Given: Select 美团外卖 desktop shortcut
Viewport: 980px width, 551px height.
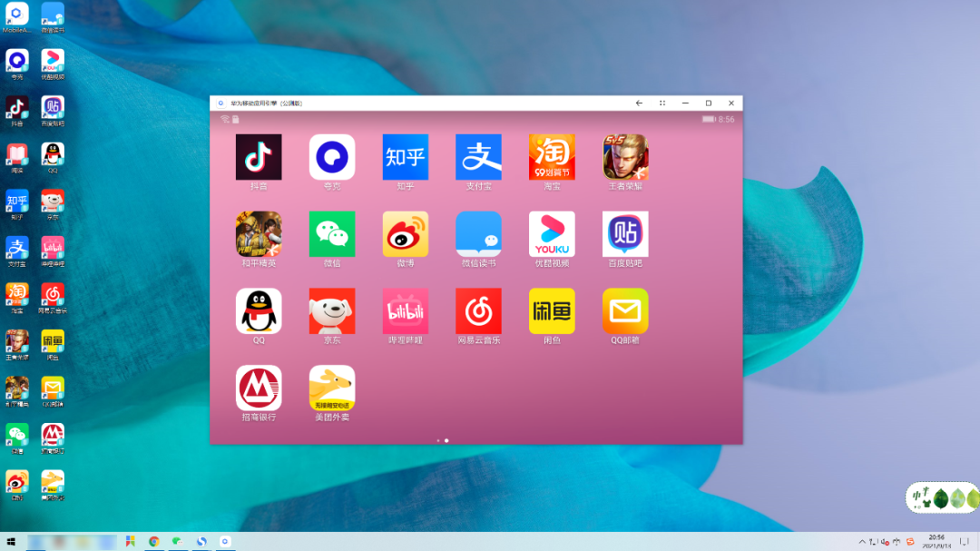Looking at the screenshot, I should (x=53, y=486).
